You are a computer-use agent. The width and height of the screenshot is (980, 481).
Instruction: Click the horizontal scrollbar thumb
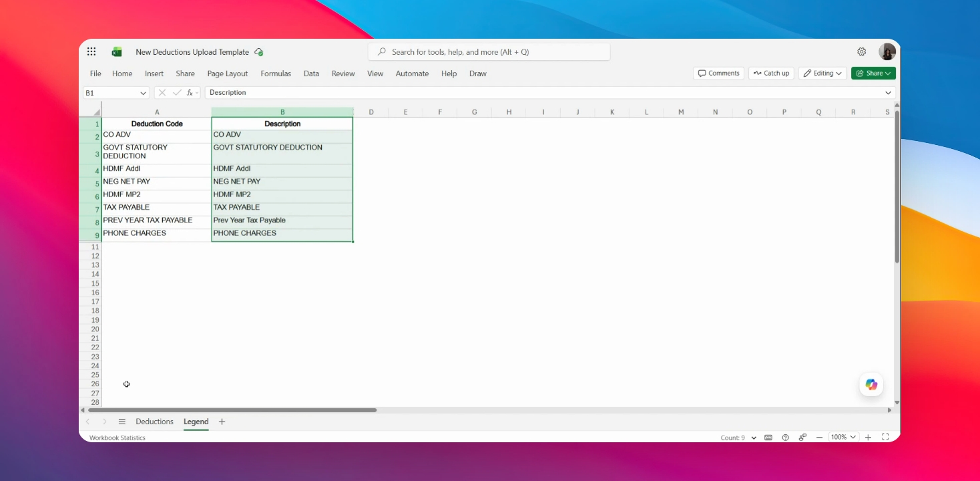232,410
